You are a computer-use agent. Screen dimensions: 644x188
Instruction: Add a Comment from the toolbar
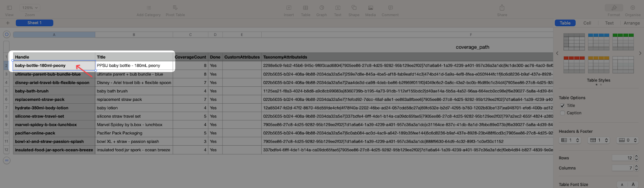[x=390, y=8]
